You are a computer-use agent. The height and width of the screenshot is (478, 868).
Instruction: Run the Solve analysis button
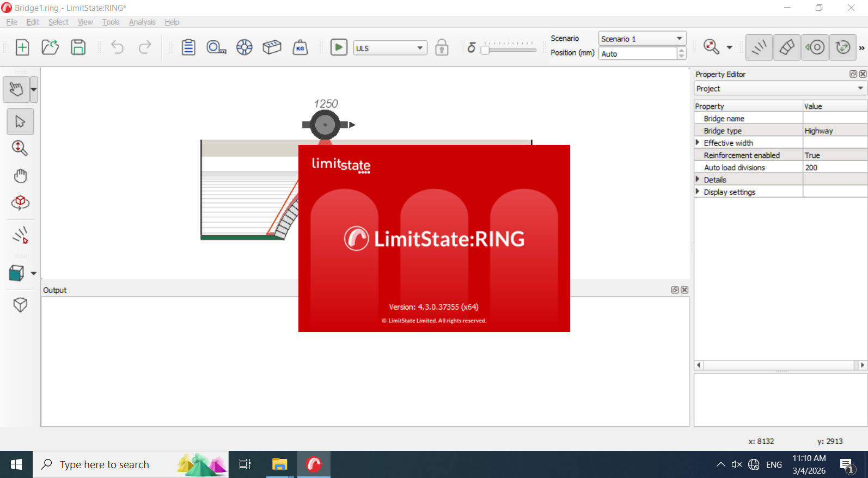coord(339,47)
